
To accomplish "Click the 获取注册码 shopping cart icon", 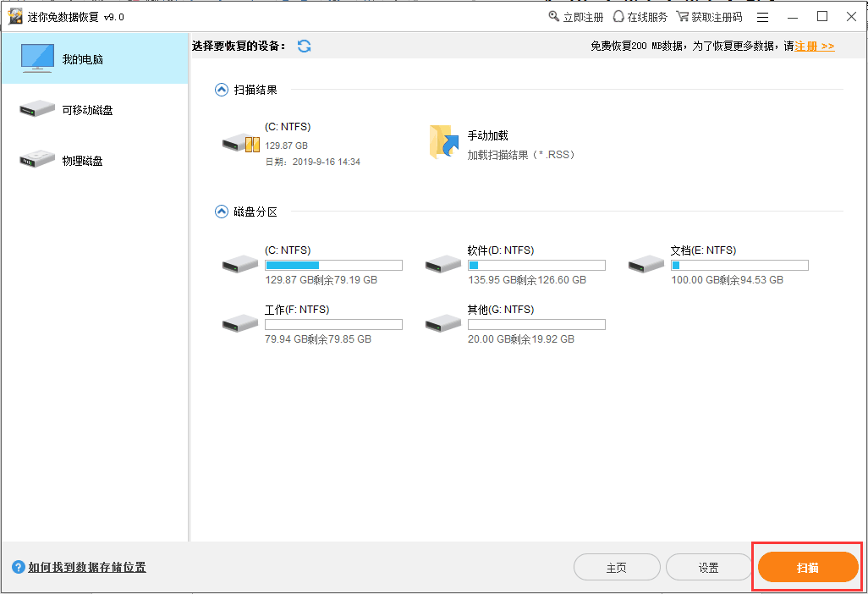I will [x=683, y=17].
